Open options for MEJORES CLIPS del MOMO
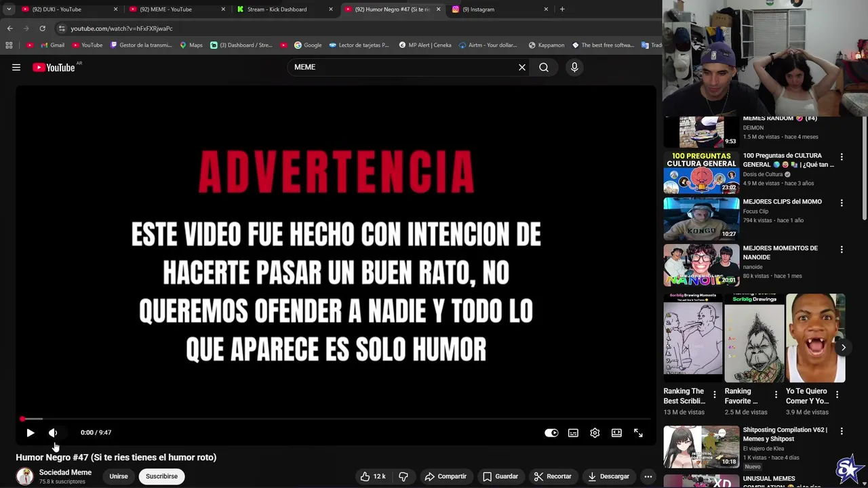The width and height of the screenshot is (868, 488). [842, 203]
